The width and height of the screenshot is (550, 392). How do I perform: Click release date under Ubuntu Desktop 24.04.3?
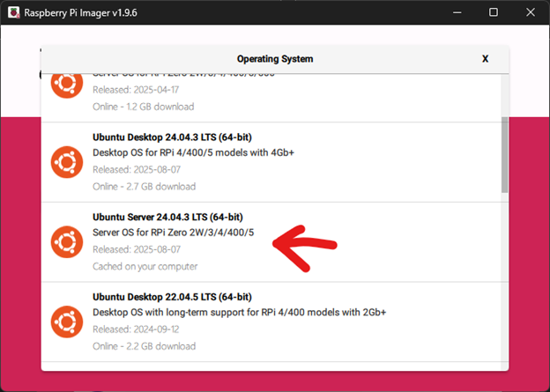click(137, 170)
